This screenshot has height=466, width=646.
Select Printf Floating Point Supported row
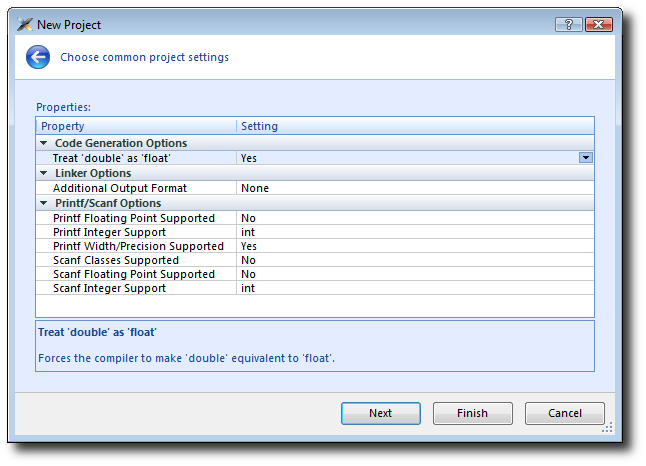pos(134,218)
